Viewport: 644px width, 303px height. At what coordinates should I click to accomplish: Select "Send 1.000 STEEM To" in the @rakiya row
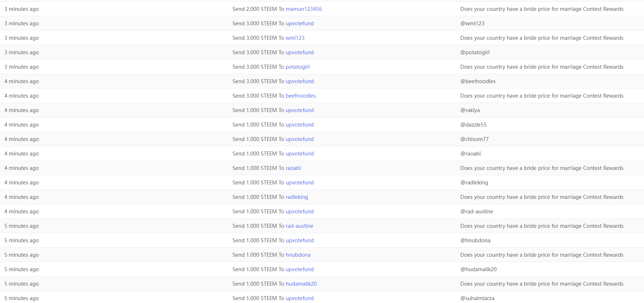click(x=258, y=110)
